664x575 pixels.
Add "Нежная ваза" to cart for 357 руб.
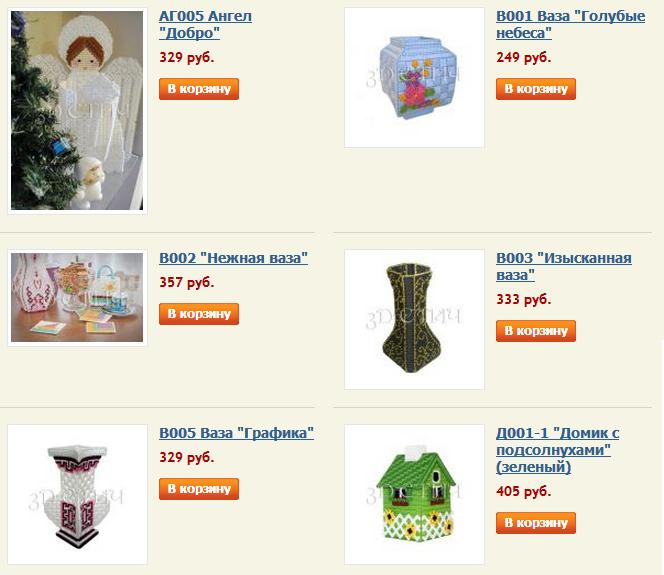[x=199, y=314]
